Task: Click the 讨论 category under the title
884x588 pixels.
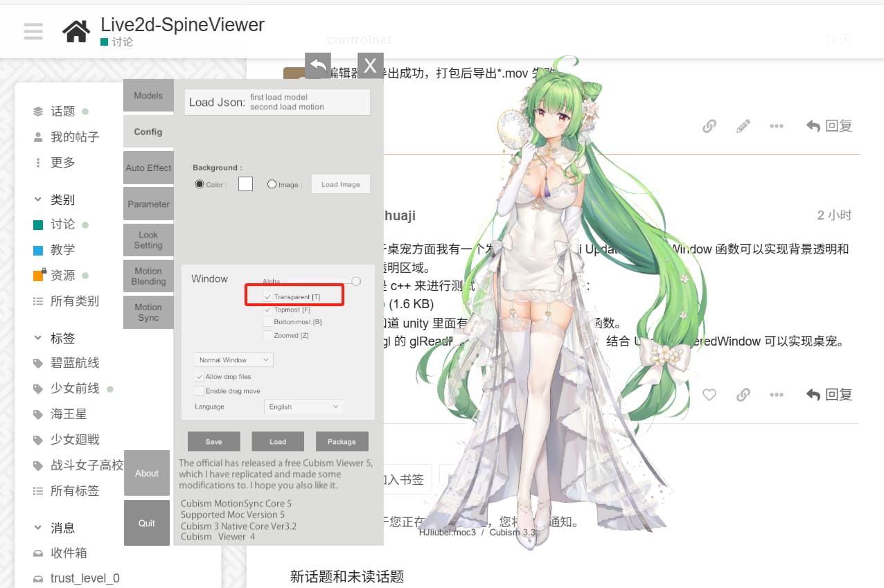Action: click(x=117, y=42)
